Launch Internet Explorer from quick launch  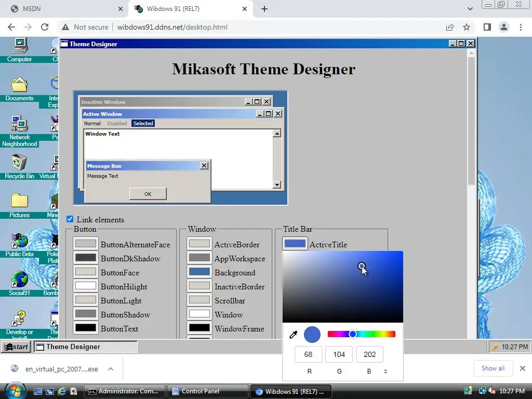coord(62,391)
